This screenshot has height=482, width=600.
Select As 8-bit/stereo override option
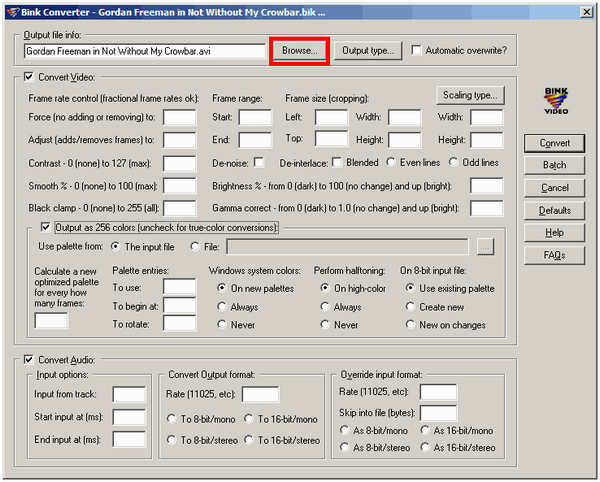pos(344,447)
